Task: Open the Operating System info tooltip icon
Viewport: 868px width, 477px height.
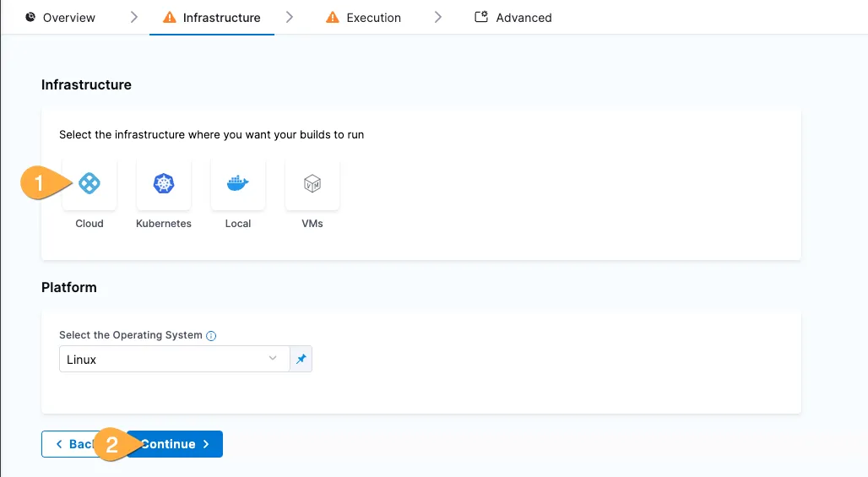Action: 211,335
